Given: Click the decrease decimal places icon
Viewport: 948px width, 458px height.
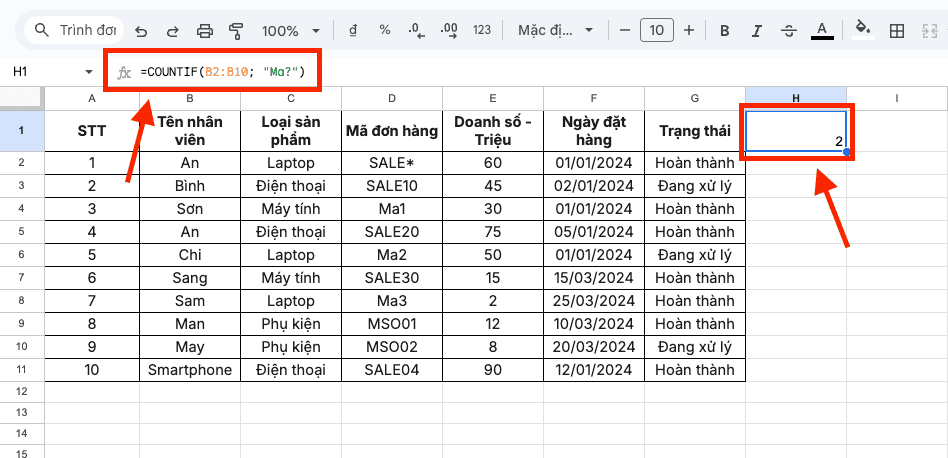Looking at the screenshot, I should click(x=416, y=31).
